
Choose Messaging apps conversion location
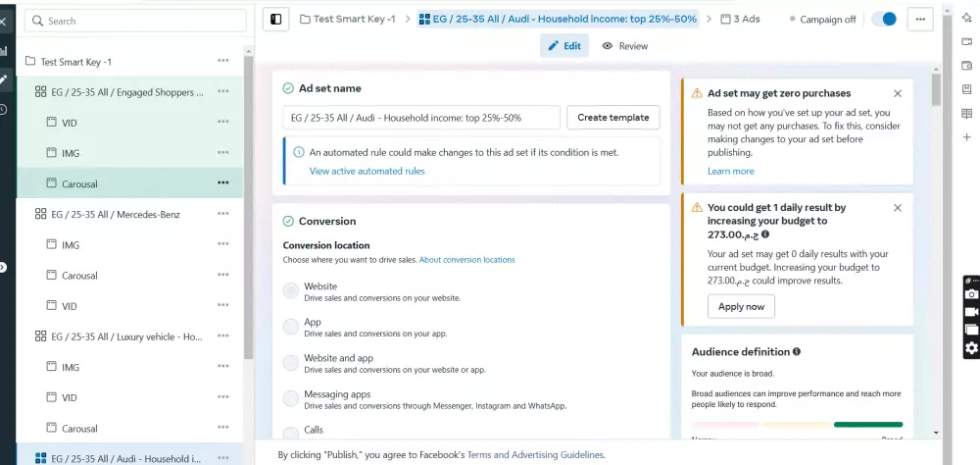(x=291, y=398)
